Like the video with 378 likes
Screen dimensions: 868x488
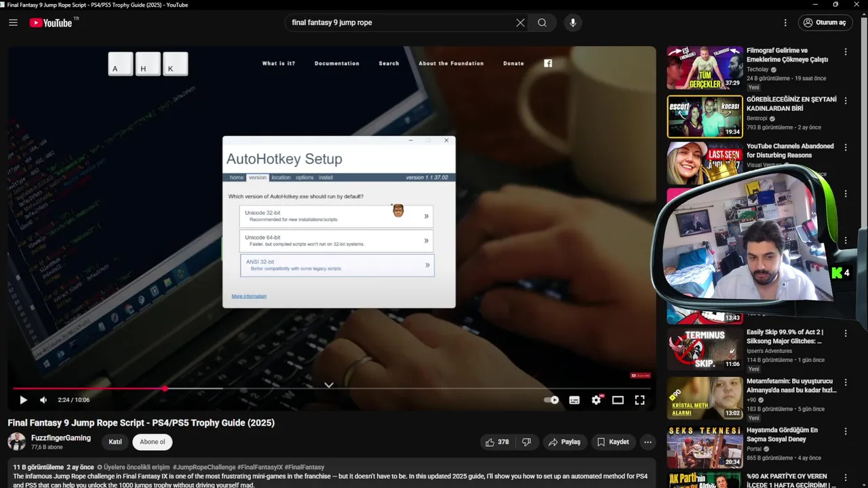point(497,442)
